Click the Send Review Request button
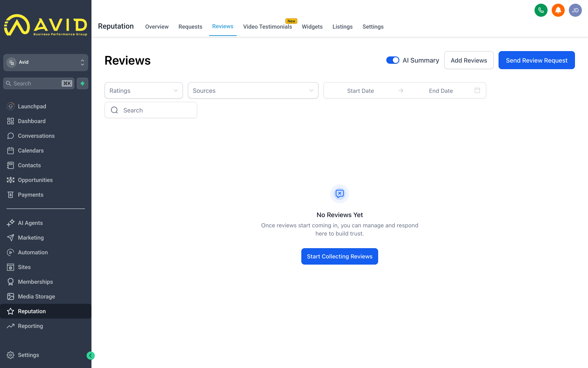This screenshot has height=368, width=588. (537, 60)
